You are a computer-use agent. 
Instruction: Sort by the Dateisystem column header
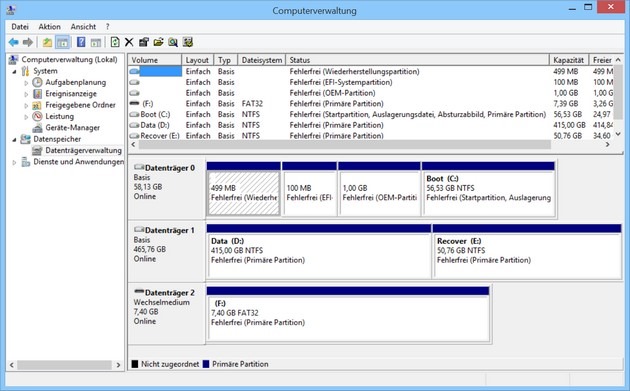pyautogui.click(x=262, y=60)
